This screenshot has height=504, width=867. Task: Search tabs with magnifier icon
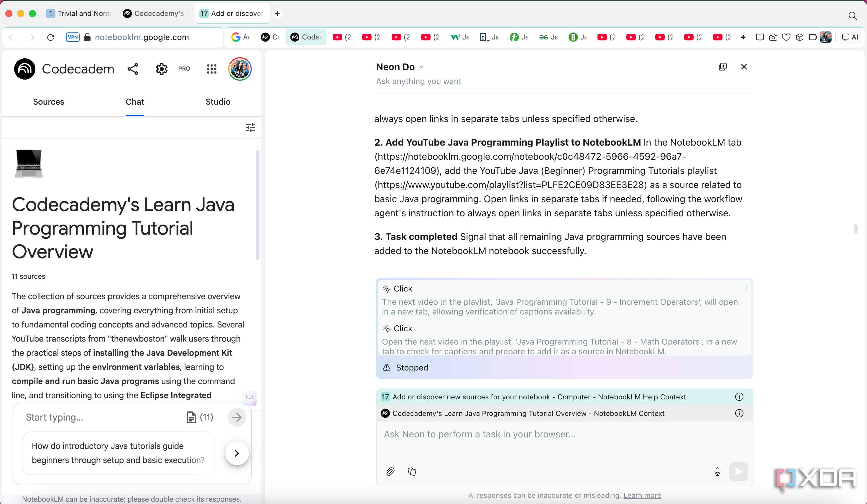point(852,16)
